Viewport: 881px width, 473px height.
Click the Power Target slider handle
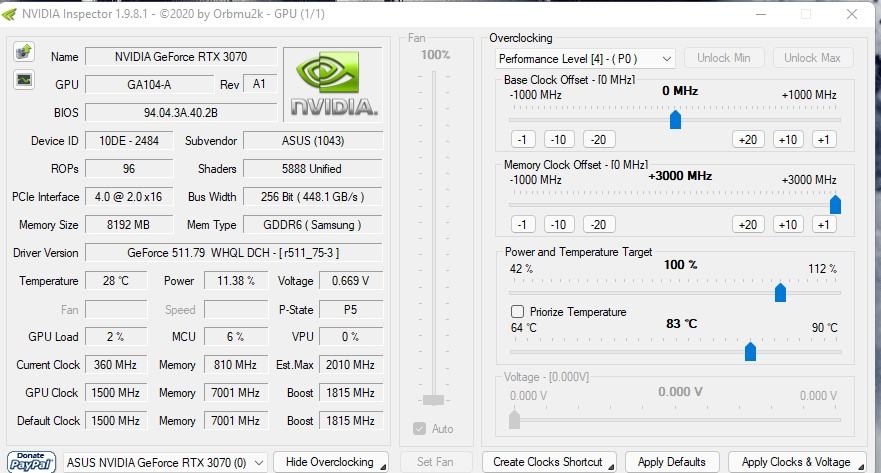click(x=780, y=292)
